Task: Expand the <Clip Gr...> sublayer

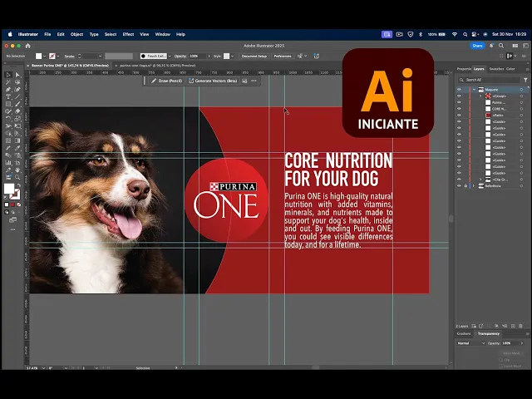Action: [480, 180]
